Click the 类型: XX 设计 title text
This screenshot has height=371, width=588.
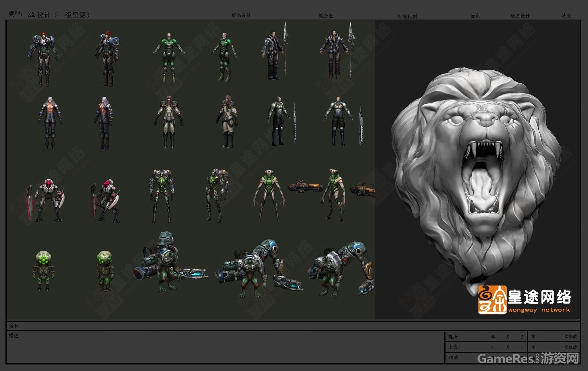point(49,14)
